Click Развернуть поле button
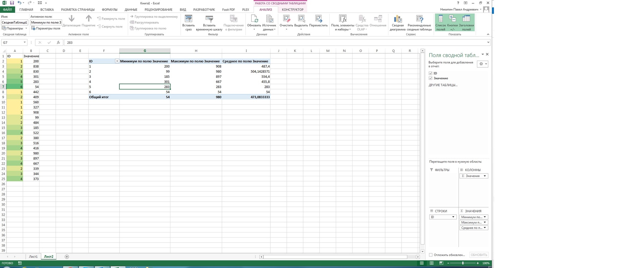The height and width of the screenshot is (268, 644). (x=111, y=19)
